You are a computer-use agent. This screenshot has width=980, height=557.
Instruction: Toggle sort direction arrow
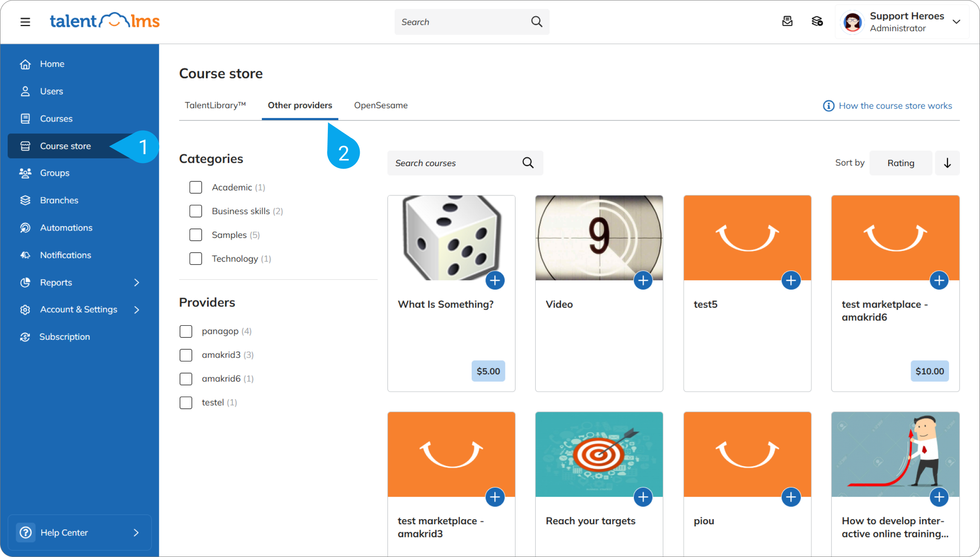coord(947,163)
